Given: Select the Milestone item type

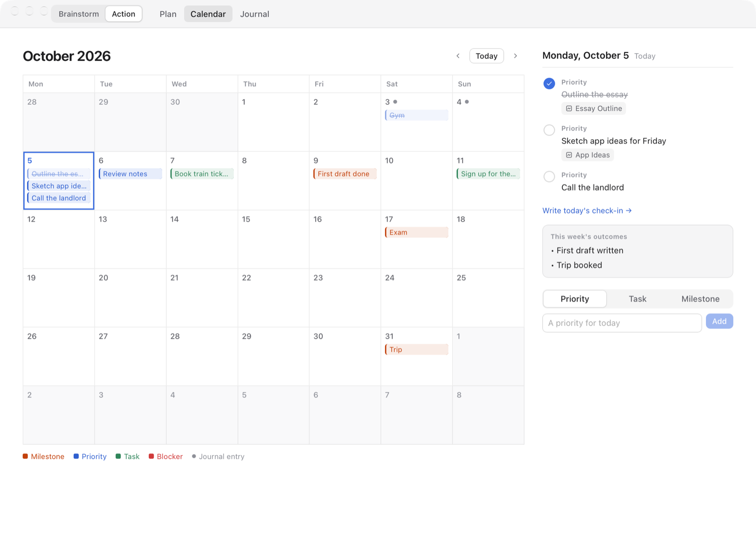Looking at the screenshot, I should point(700,299).
